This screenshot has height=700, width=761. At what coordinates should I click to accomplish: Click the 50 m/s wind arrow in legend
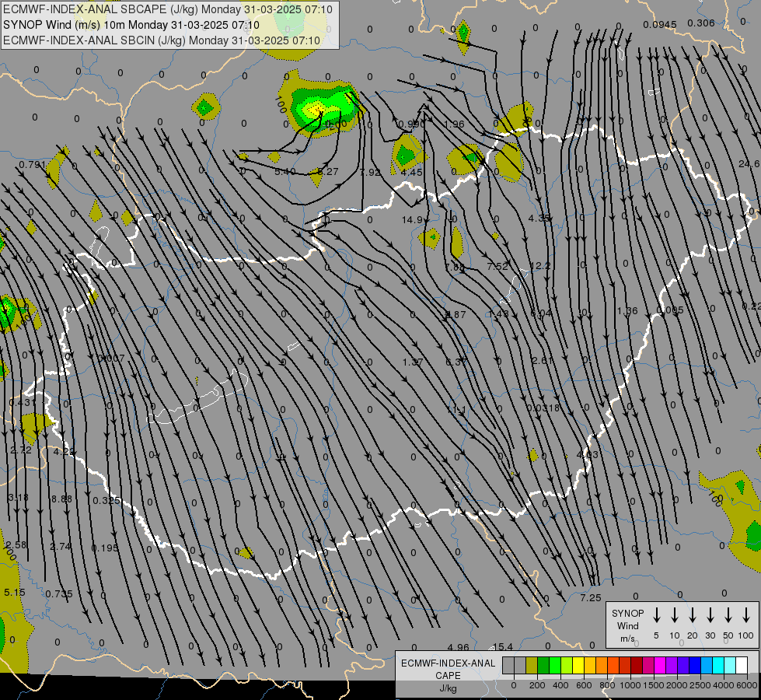pyautogui.click(x=728, y=615)
